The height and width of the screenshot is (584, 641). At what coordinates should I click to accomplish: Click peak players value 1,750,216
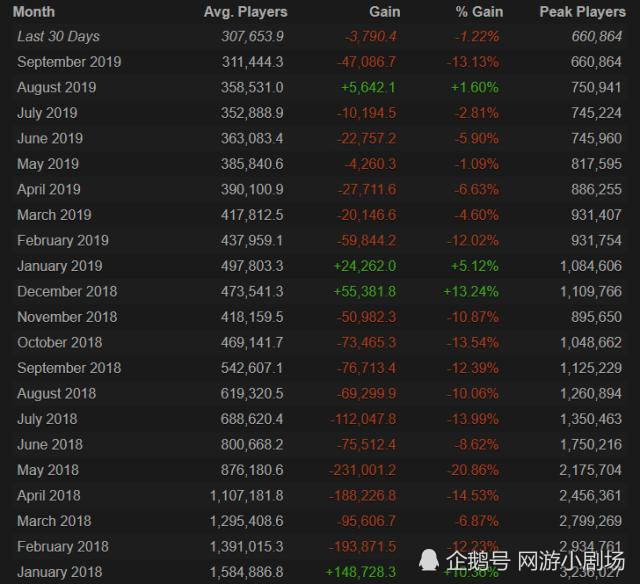coord(591,444)
